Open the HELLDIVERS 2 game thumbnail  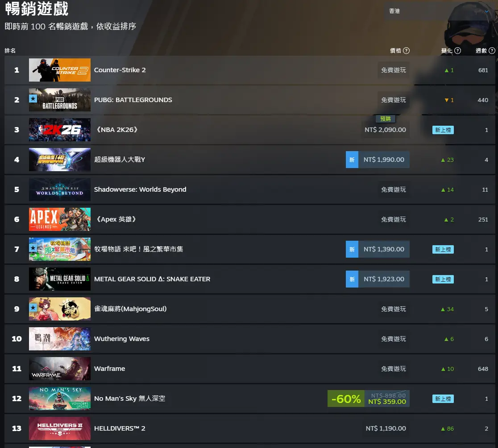[60, 428]
